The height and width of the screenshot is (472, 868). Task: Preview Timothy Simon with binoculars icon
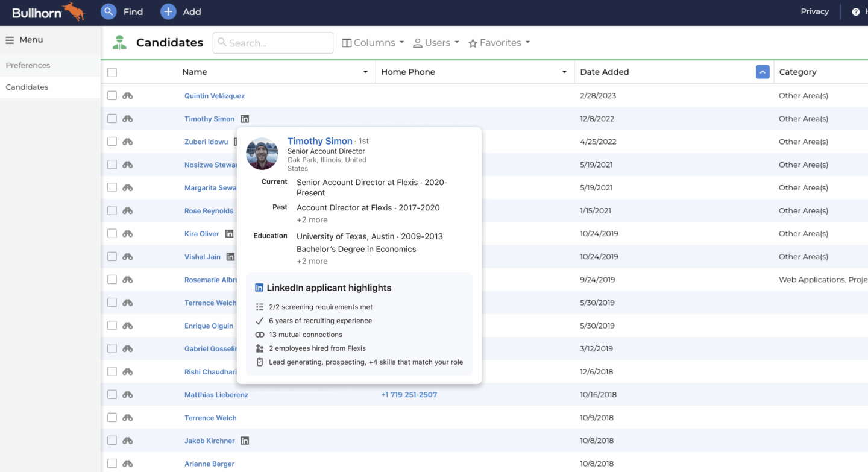[127, 119]
